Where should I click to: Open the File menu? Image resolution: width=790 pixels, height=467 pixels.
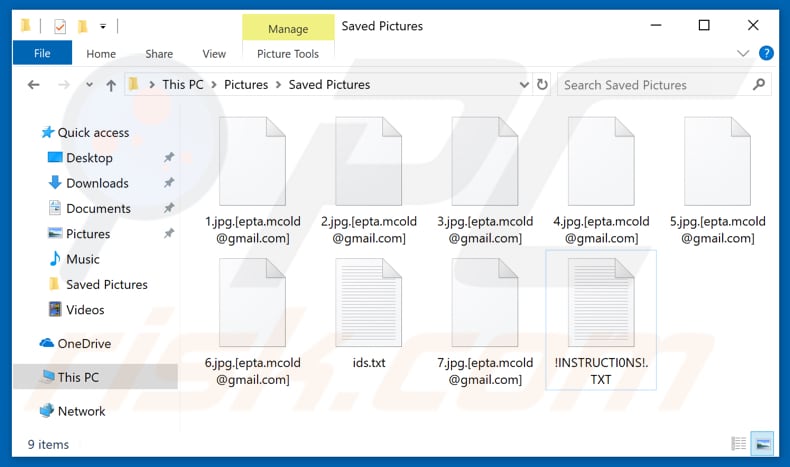point(42,54)
